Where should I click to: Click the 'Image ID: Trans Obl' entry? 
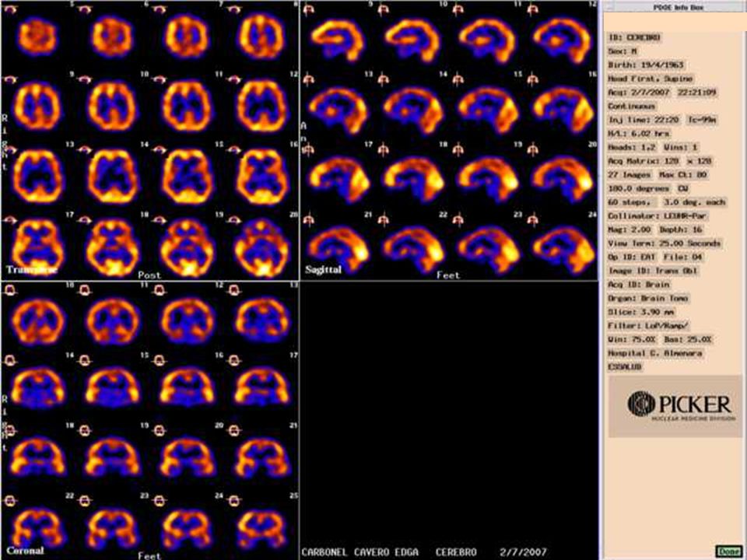653,271
